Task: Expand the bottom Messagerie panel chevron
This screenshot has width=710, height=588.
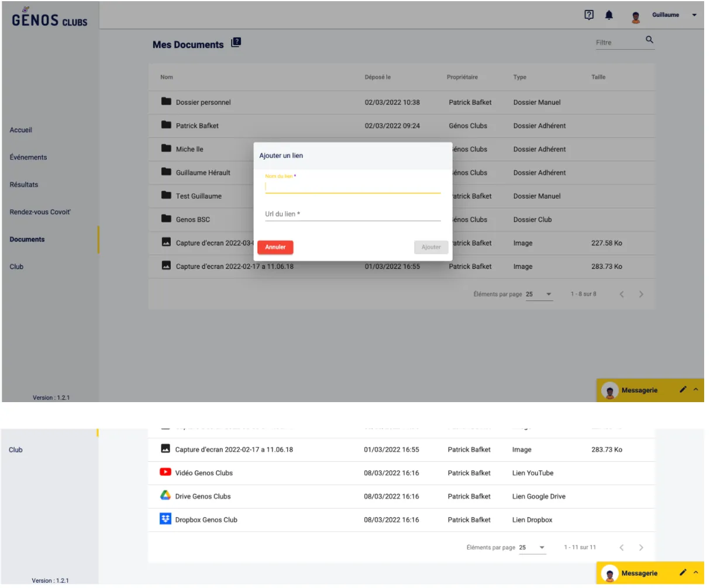Action: pyautogui.click(x=696, y=573)
